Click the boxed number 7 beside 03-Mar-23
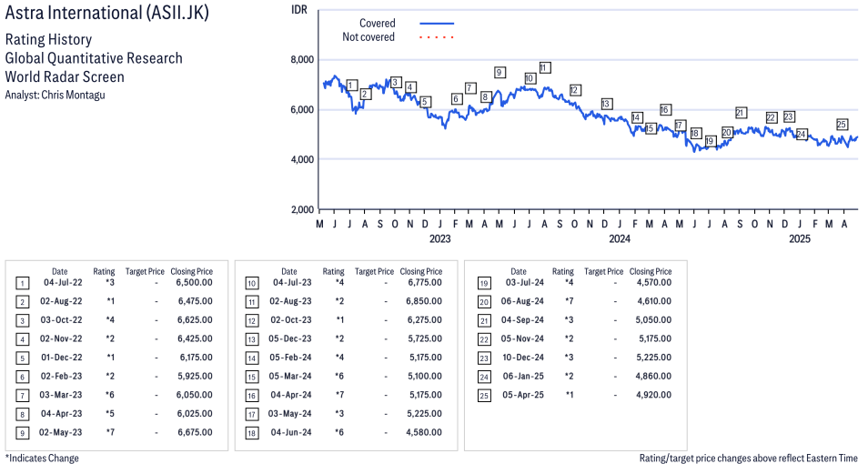 (22, 396)
